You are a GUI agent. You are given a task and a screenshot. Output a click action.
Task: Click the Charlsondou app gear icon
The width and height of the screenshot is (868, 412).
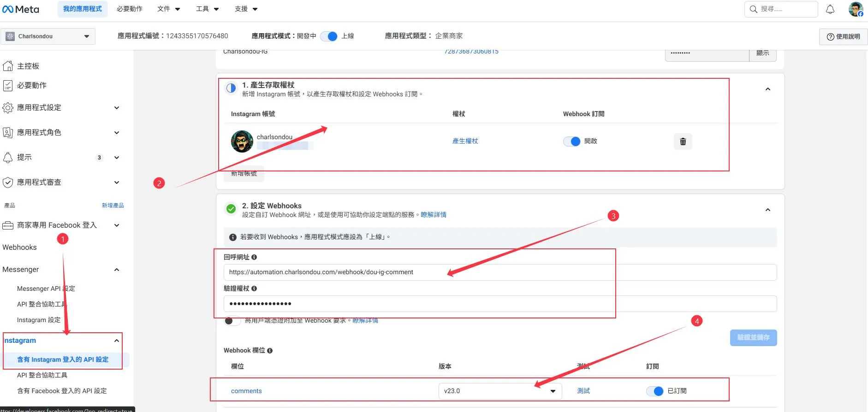[10, 36]
